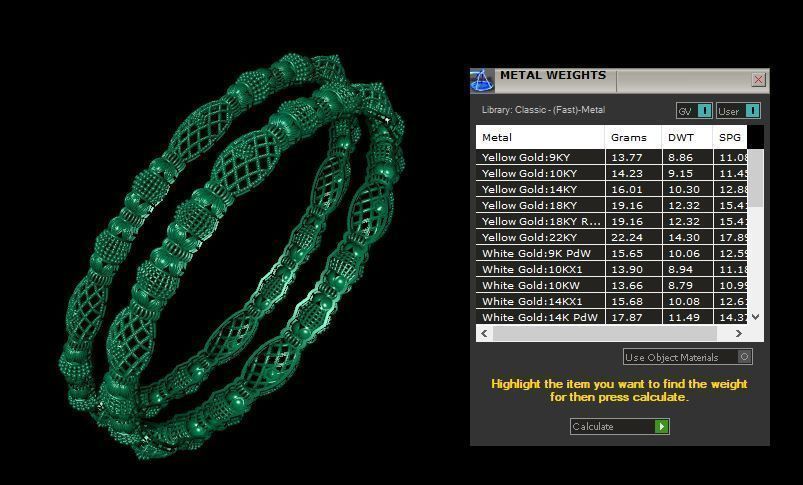
Task: Enable Use Object Materials option
Action: tap(688, 357)
